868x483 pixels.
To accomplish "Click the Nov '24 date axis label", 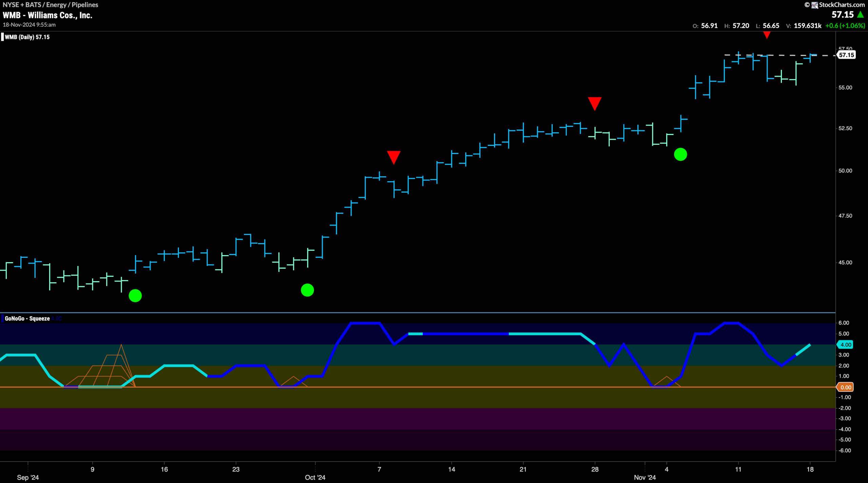I will [645, 477].
